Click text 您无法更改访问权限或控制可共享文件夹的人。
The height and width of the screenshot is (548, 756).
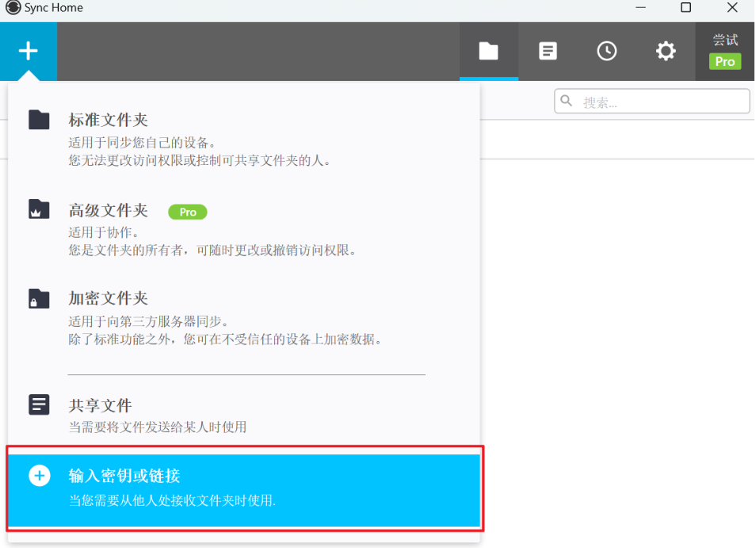200,161
